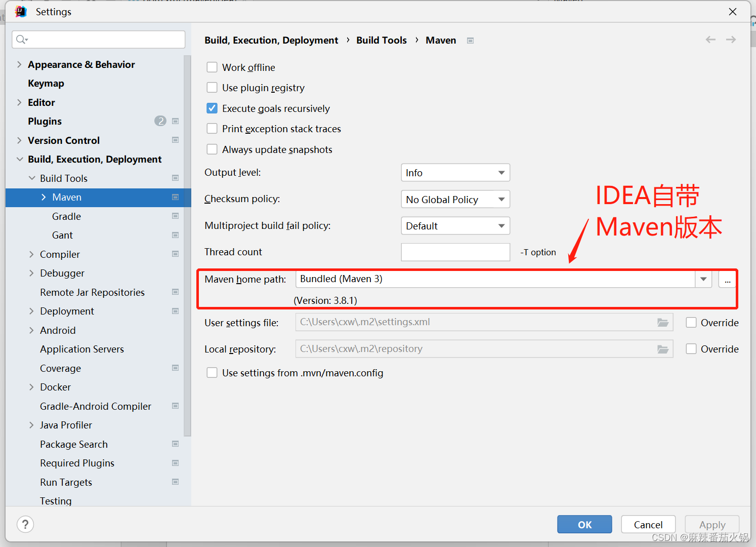Enable Use settings from .mvn/maven.config
Screen dimensions: 756x547
[212, 373]
